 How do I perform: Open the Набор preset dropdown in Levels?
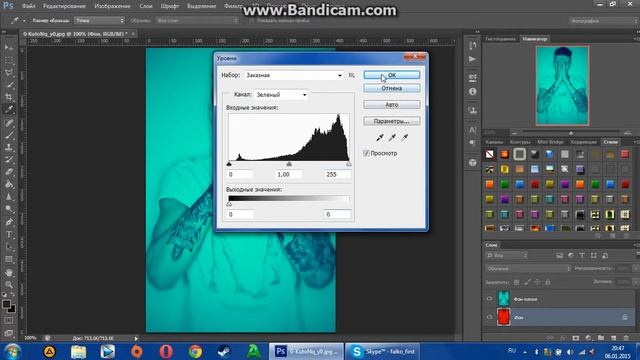tap(293, 75)
